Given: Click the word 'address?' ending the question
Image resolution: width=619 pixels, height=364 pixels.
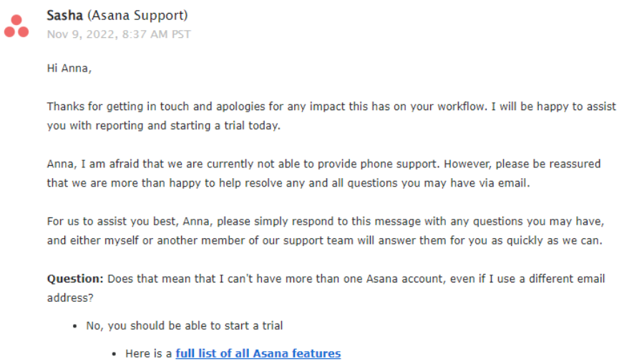Looking at the screenshot, I should click(70, 297).
